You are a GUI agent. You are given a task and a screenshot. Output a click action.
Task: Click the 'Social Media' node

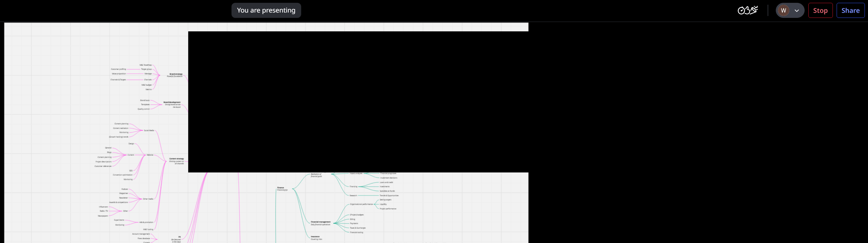point(149,130)
